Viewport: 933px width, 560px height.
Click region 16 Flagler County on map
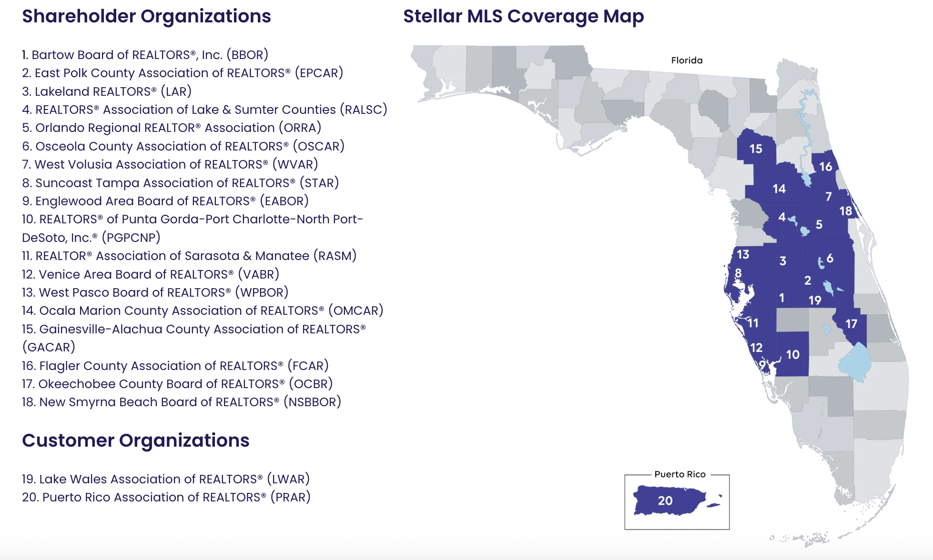[x=825, y=166]
